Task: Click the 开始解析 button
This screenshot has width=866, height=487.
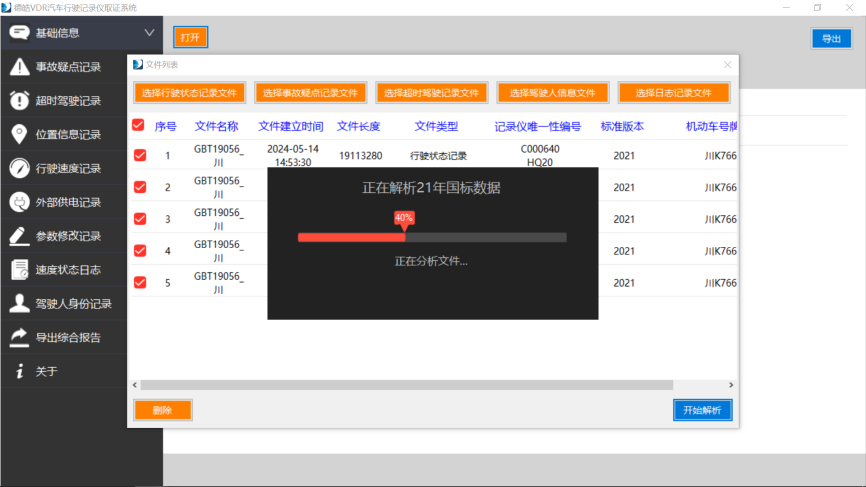Action: tap(703, 410)
